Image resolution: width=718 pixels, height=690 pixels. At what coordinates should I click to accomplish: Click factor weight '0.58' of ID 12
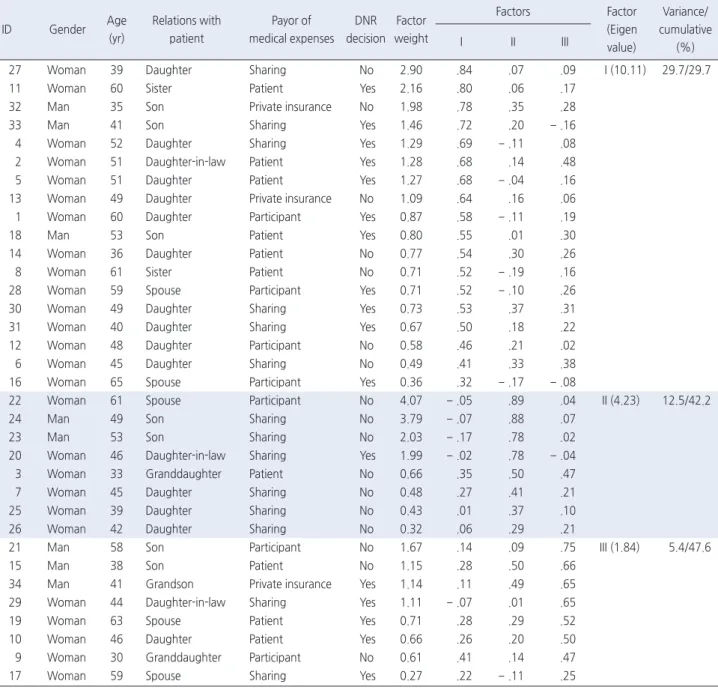coord(411,345)
